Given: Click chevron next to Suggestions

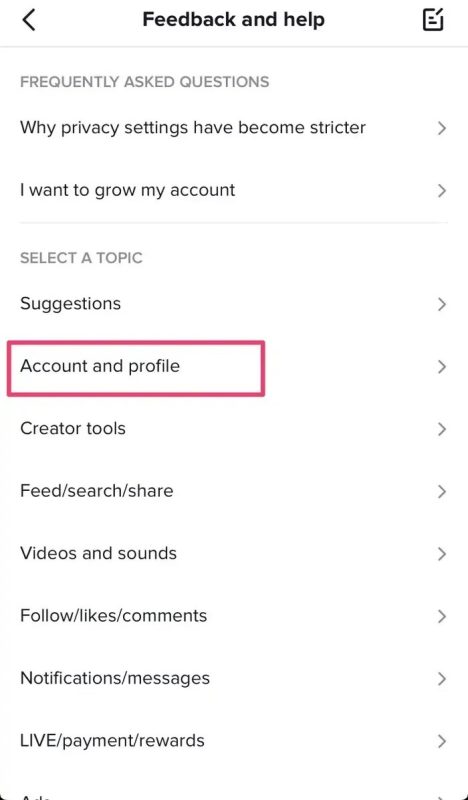Looking at the screenshot, I should coord(442,305).
